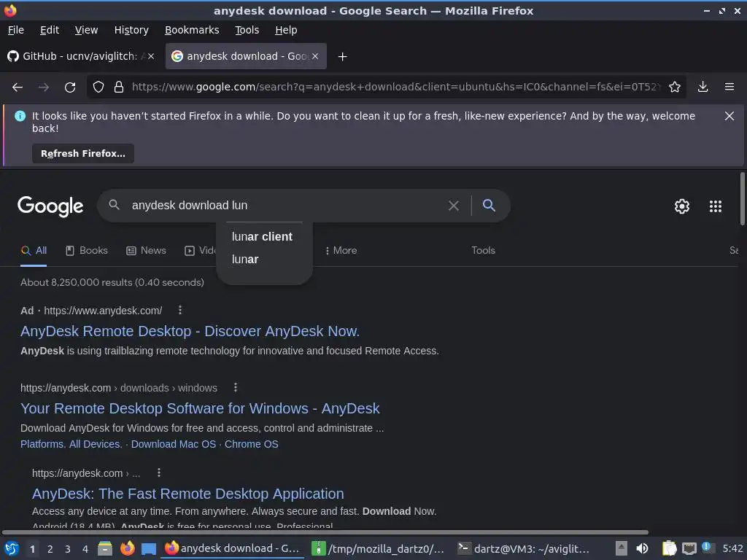Switch to Books search results
The width and height of the screenshot is (747, 560).
coord(87,251)
